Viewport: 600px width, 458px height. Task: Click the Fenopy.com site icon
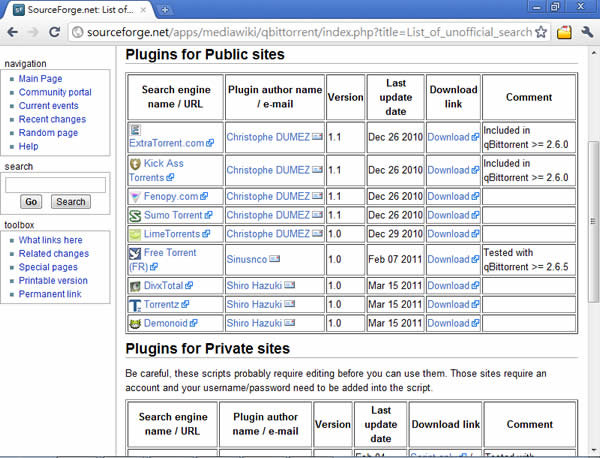135,197
